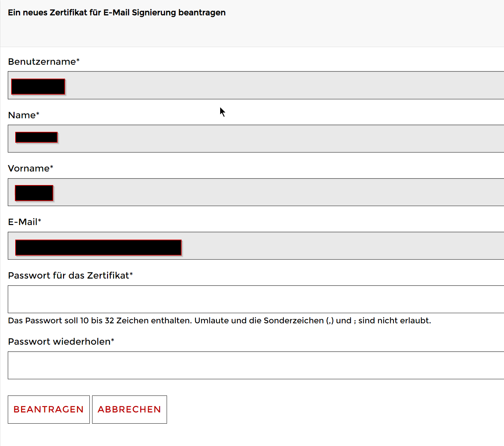Click the blacked-out e-mail address value
The width and height of the screenshot is (504, 446).
tap(98, 247)
